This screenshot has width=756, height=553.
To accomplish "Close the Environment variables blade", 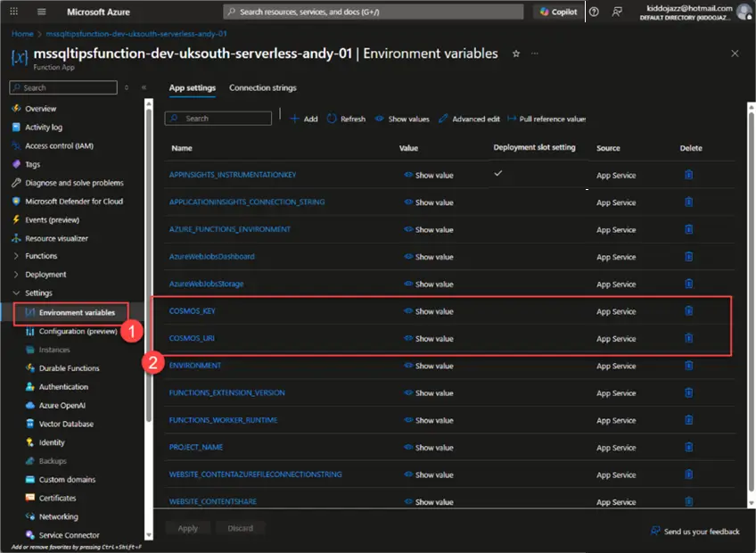I will coord(735,54).
